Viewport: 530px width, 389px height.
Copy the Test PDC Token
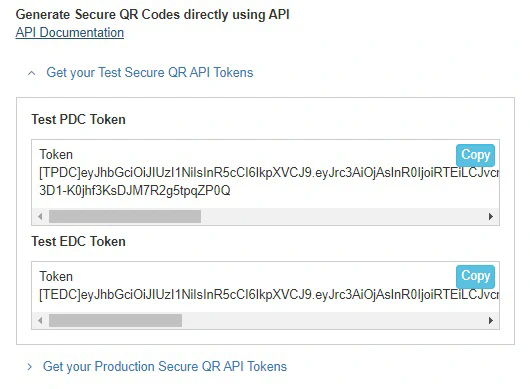pos(475,155)
